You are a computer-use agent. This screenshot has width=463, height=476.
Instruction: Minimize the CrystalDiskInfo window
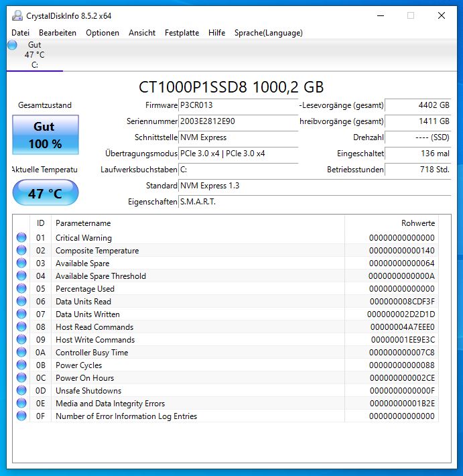click(x=381, y=15)
